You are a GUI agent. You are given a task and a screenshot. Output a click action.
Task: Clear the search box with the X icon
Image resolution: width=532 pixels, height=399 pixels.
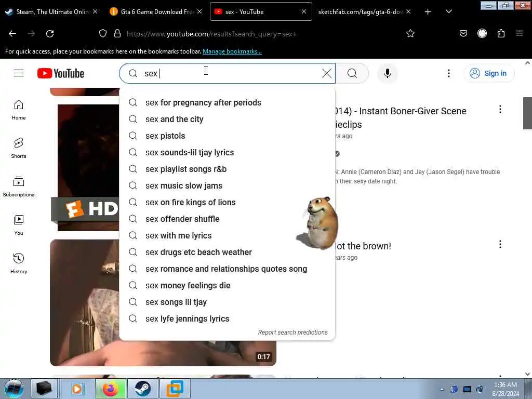tap(327, 73)
